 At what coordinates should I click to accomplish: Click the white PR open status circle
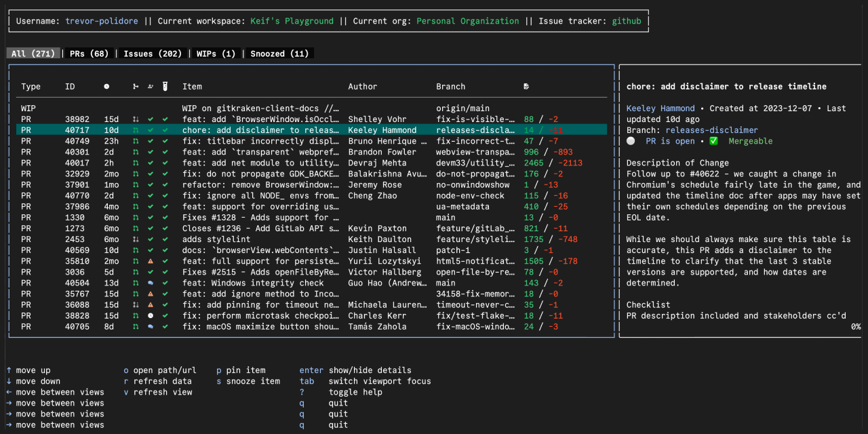tap(631, 141)
